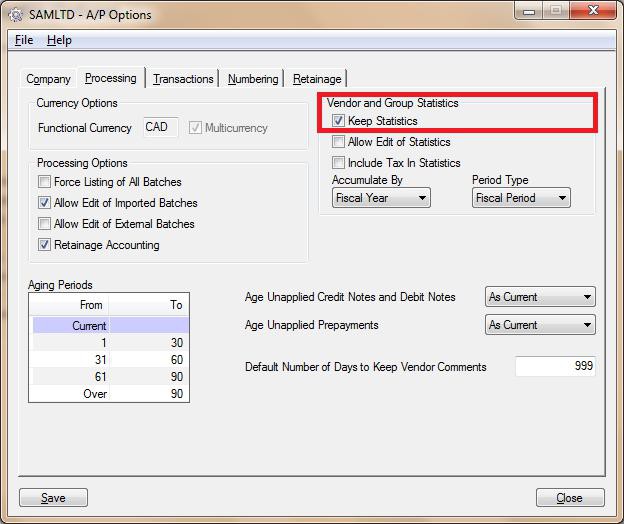Click the Close button at bottom
Screen dimensions: 624x524
click(570, 498)
